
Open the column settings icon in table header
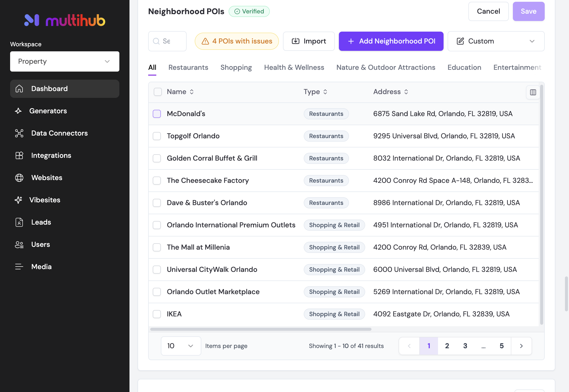(x=533, y=92)
